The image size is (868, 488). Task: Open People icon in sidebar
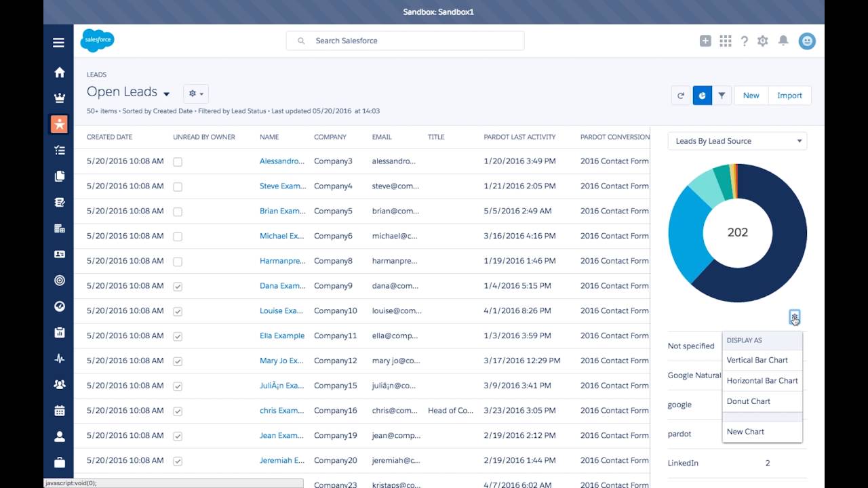tap(60, 436)
